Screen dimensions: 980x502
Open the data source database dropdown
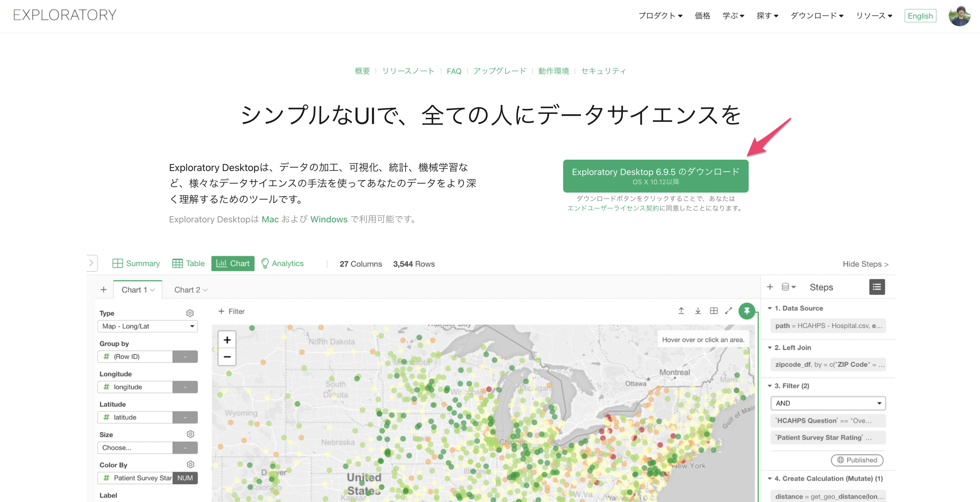pos(788,287)
